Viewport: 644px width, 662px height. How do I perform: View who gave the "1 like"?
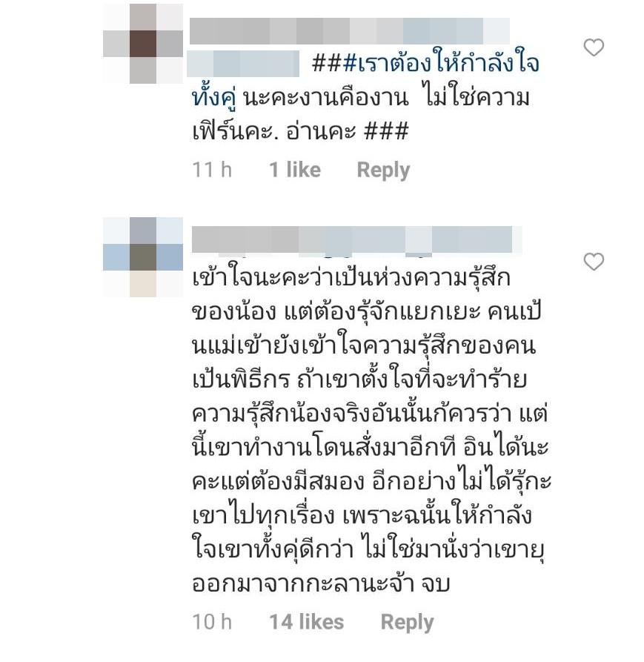(x=295, y=170)
